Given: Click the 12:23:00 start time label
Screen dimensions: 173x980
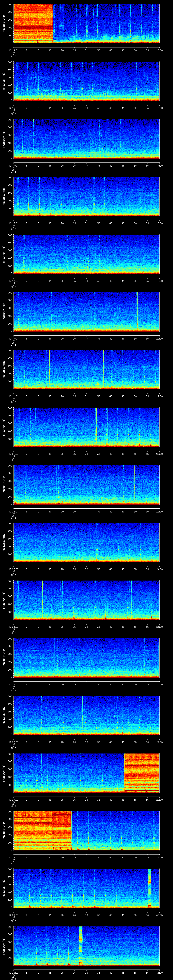Looking at the screenshot, I should 13,569.
